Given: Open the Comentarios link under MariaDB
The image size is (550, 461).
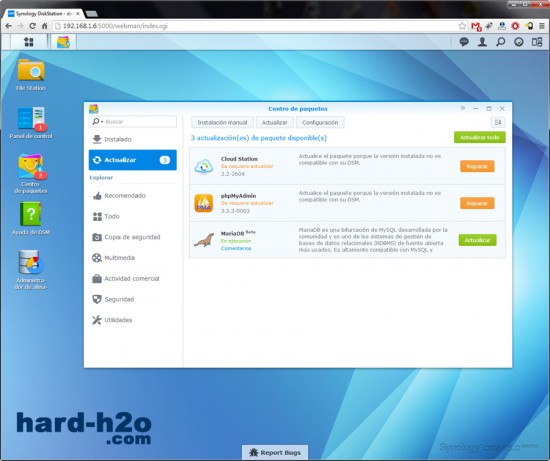Looking at the screenshot, I should pyautogui.click(x=236, y=248).
